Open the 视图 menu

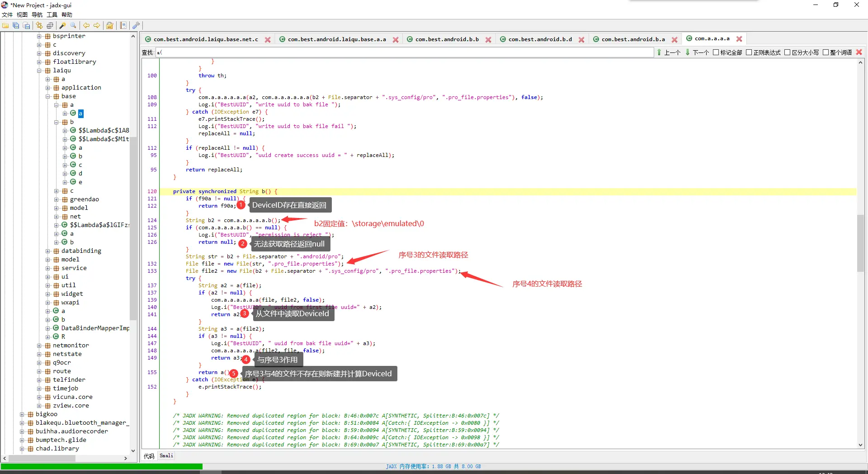click(x=22, y=15)
